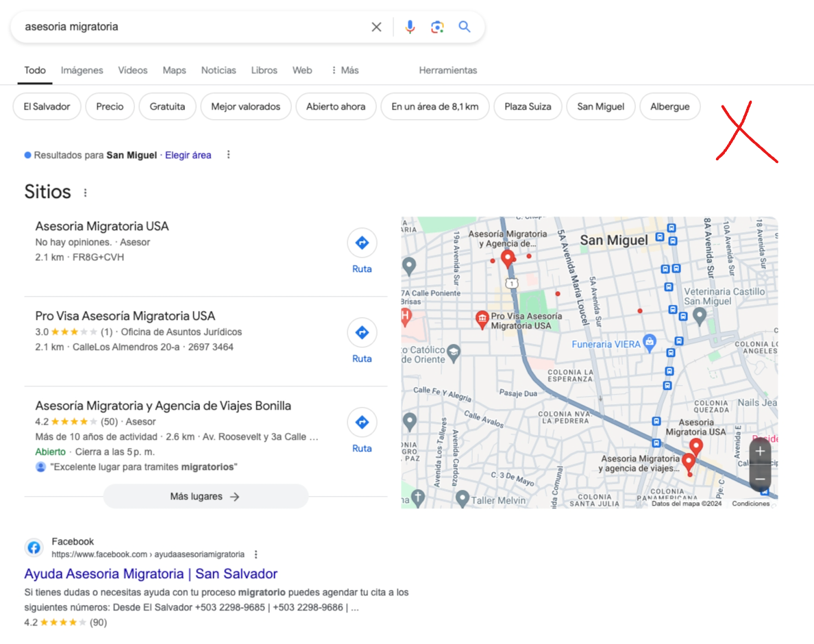Start voice search with microphone icon
The height and width of the screenshot is (644, 814).
coord(410,27)
